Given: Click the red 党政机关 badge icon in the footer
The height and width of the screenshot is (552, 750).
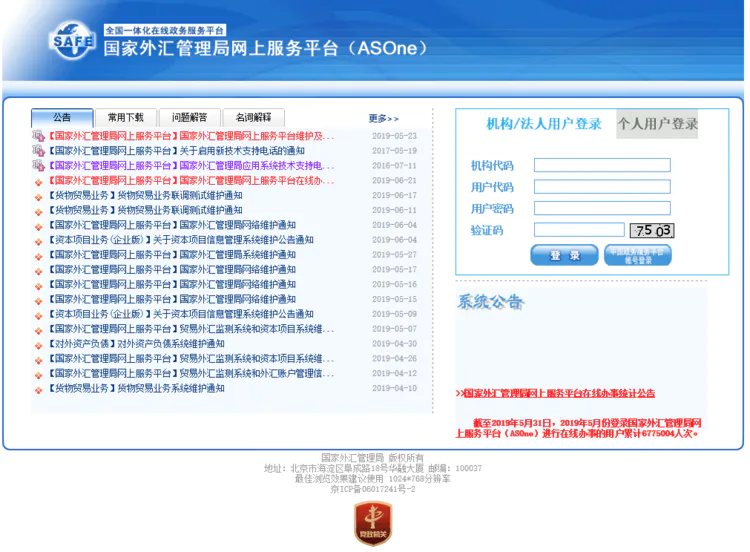Looking at the screenshot, I should (373, 523).
